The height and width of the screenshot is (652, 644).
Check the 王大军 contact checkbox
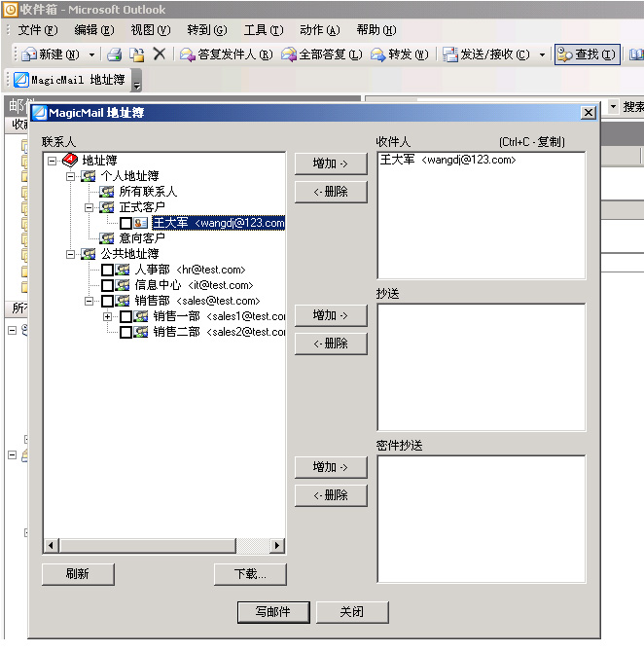[125, 223]
